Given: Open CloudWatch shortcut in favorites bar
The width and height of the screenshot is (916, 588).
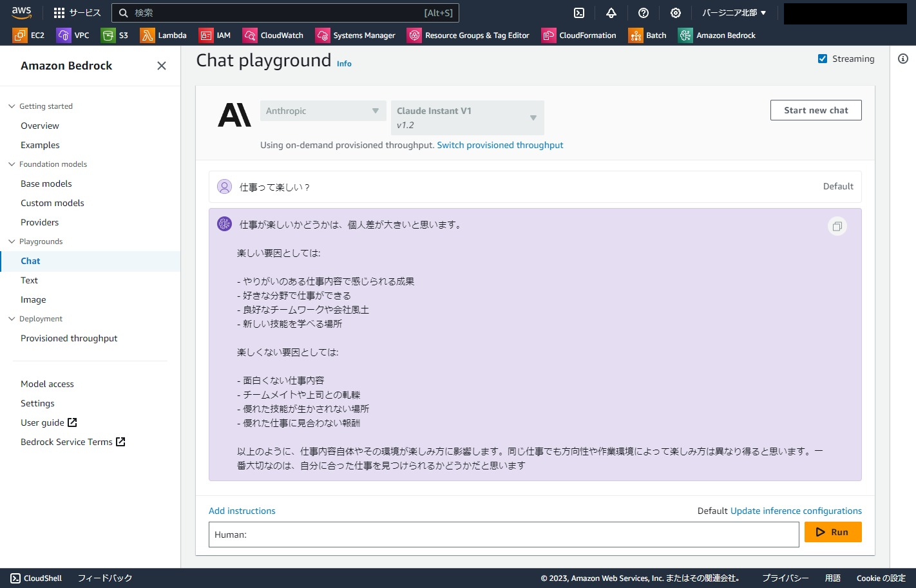Looking at the screenshot, I should (x=273, y=35).
